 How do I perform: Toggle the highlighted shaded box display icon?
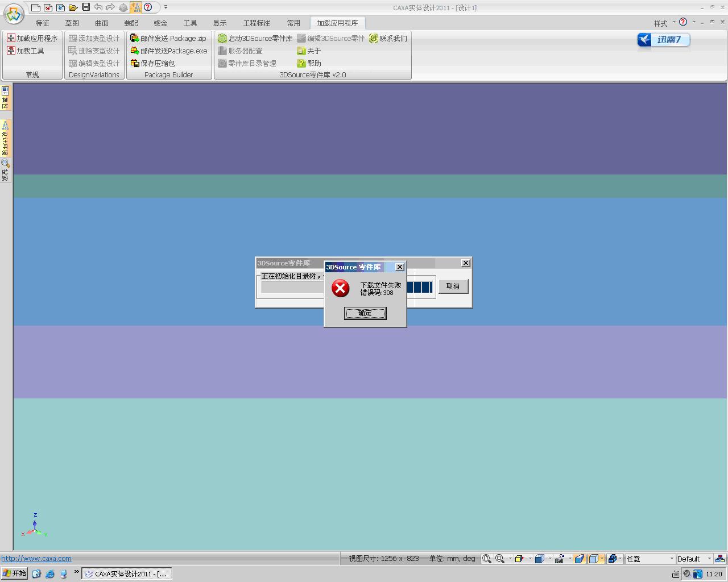coord(593,559)
